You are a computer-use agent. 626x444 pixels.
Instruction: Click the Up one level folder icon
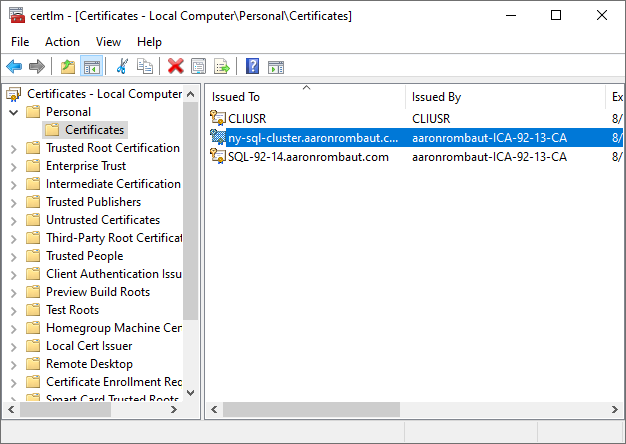(68, 66)
